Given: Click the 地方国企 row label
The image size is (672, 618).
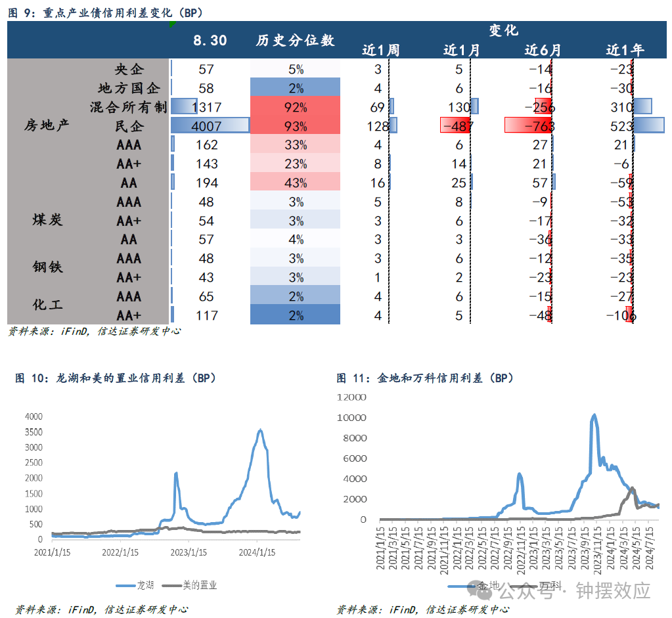Looking at the screenshot, I should pos(129,88).
